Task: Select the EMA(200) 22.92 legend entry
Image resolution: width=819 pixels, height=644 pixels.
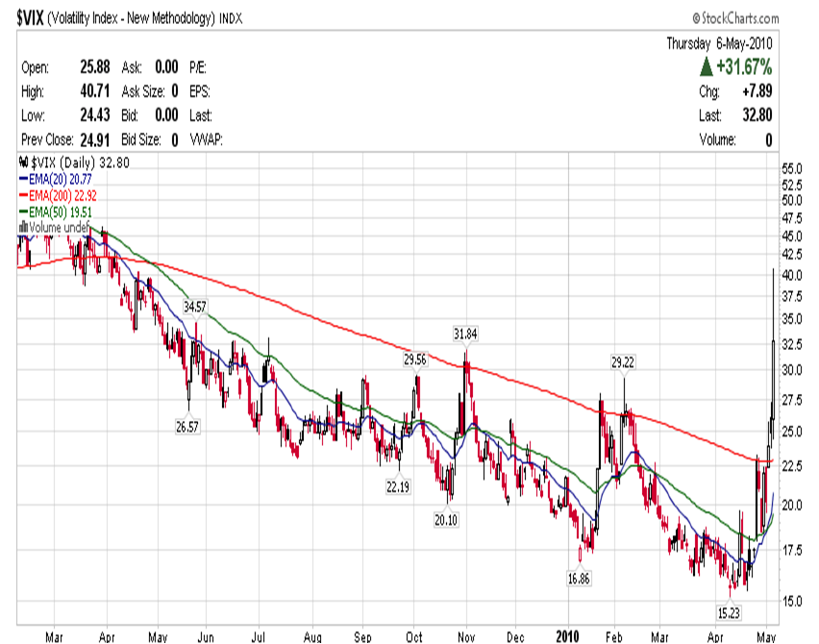Action: pos(58,196)
